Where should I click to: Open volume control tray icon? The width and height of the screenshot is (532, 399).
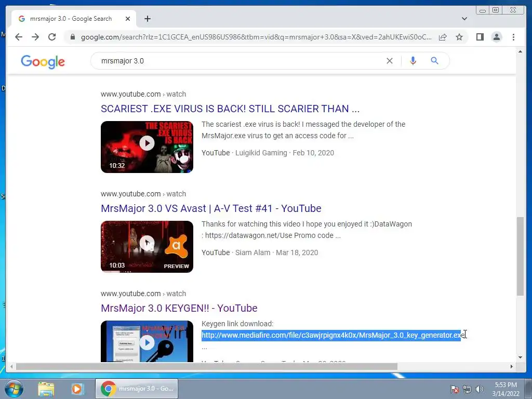480,389
